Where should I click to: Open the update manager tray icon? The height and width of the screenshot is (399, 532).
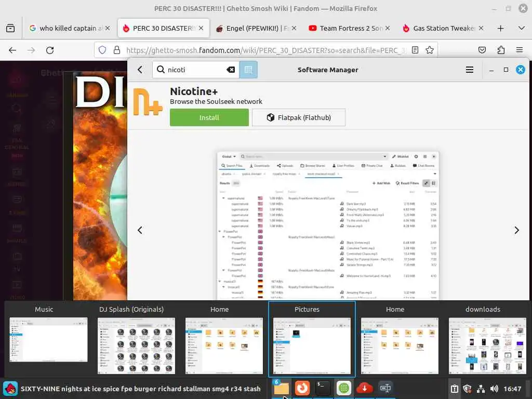click(x=455, y=389)
